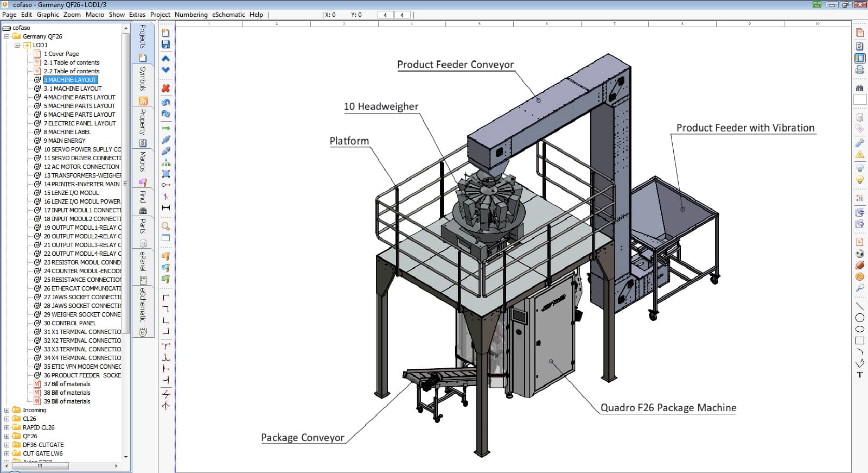868x473 pixels.
Task: Click the red X delete icon
Action: pos(166,88)
